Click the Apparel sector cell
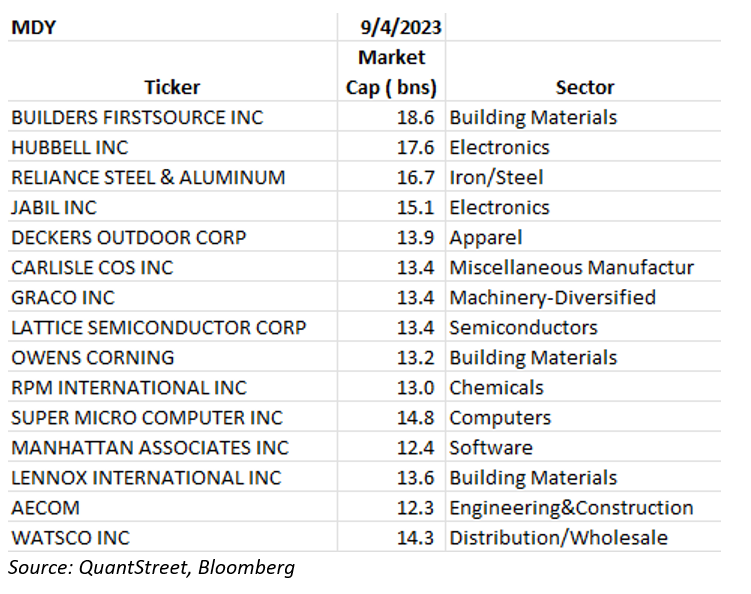 [x=485, y=237]
